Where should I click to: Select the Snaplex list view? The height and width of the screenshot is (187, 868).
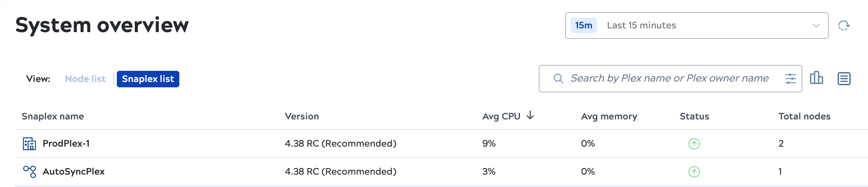tap(148, 79)
